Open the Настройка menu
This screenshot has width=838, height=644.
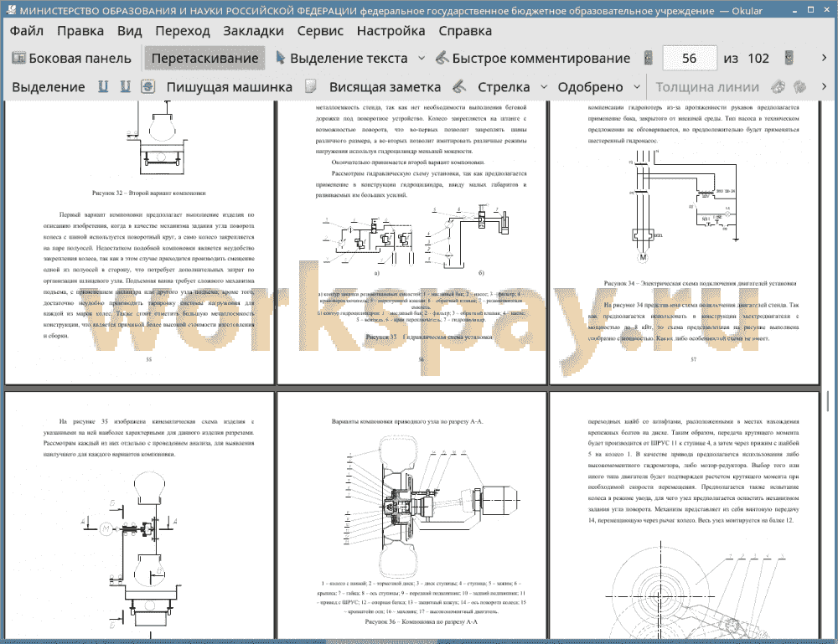[x=391, y=31]
